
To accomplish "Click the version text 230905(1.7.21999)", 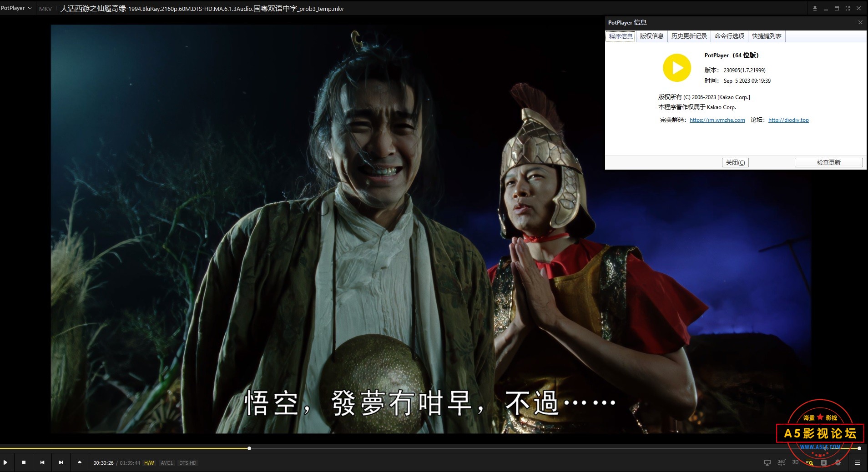I will [x=745, y=70].
